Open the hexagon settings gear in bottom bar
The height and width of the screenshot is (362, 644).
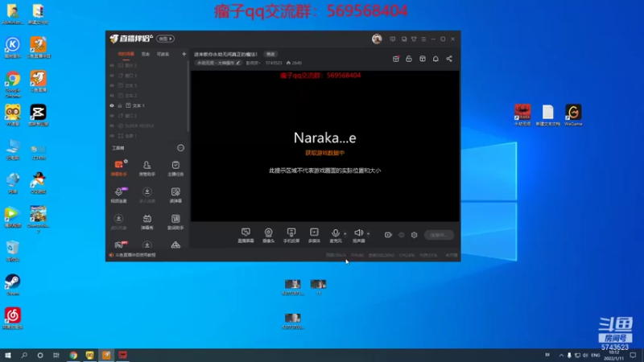point(414,235)
